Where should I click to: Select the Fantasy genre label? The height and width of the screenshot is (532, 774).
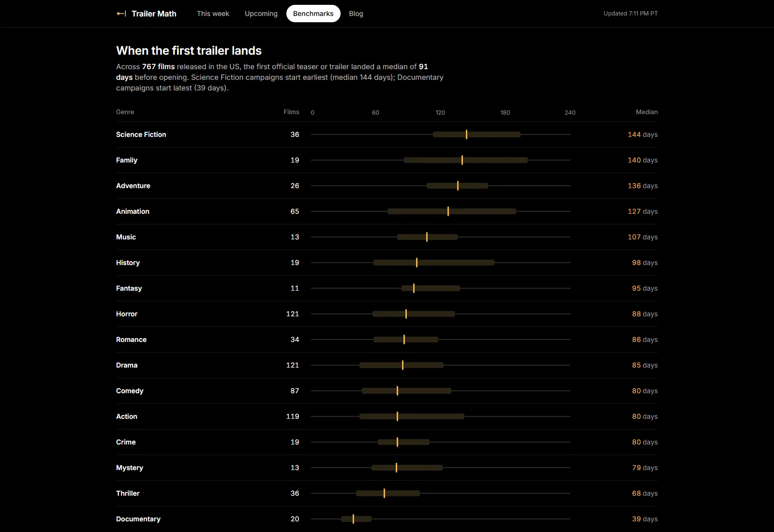click(129, 288)
